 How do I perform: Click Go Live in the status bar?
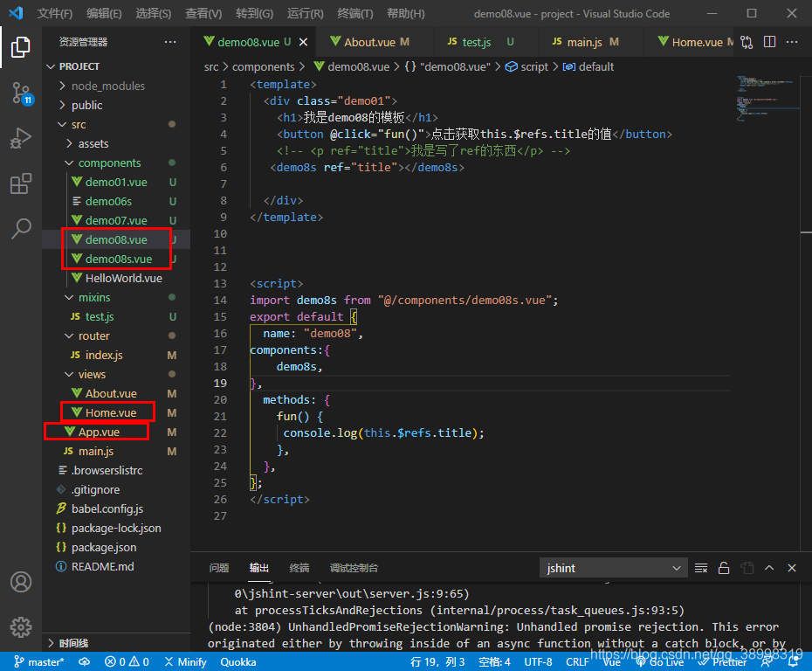point(660,662)
